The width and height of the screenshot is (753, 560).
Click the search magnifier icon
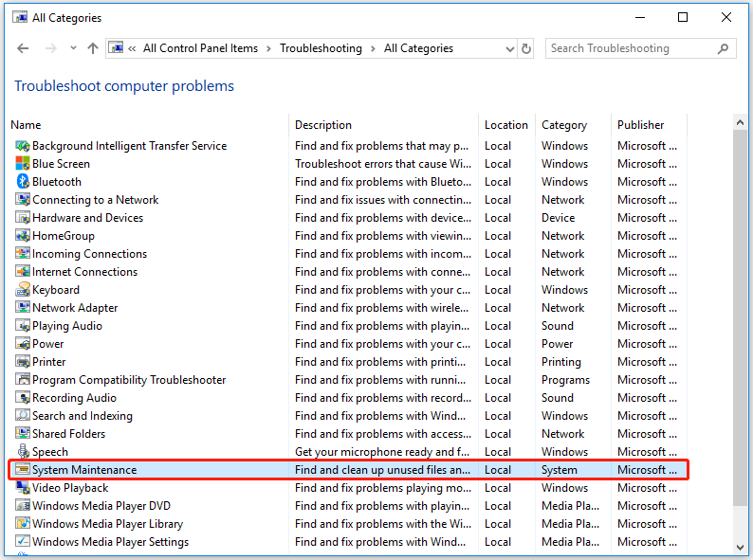(724, 48)
